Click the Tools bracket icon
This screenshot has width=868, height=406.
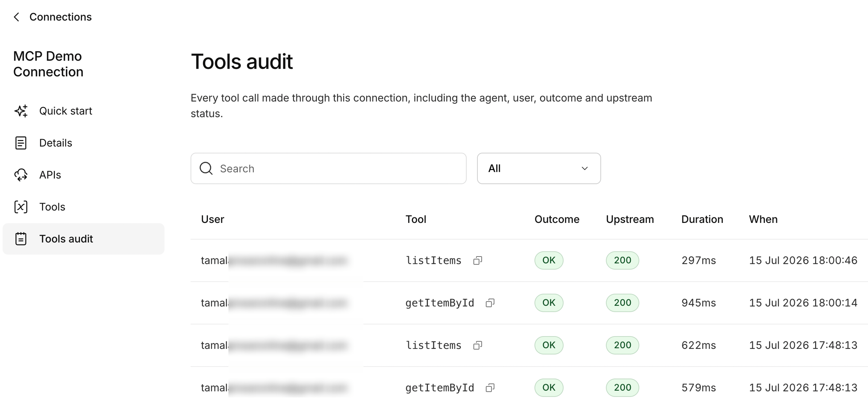[x=21, y=207]
